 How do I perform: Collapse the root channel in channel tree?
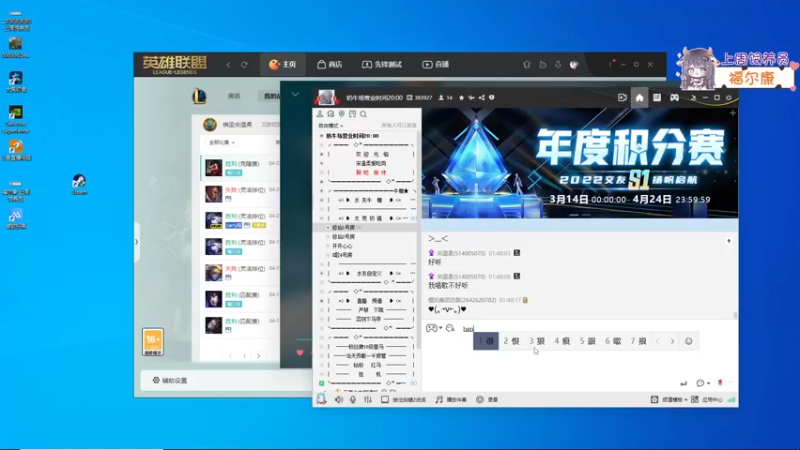pos(321,136)
